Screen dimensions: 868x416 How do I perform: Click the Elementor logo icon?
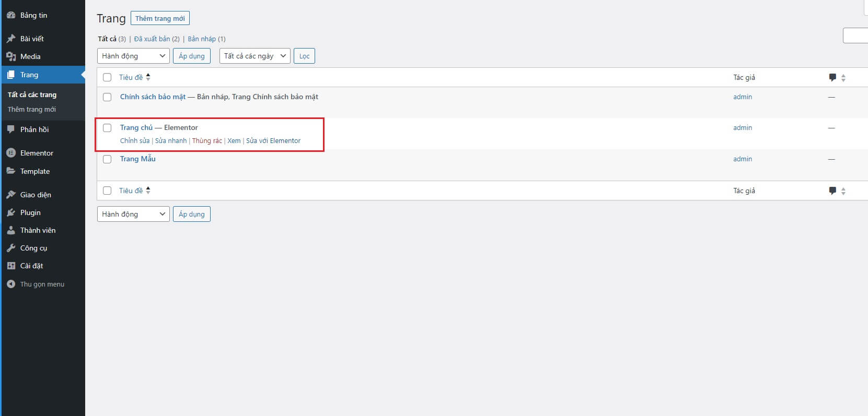click(11, 153)
